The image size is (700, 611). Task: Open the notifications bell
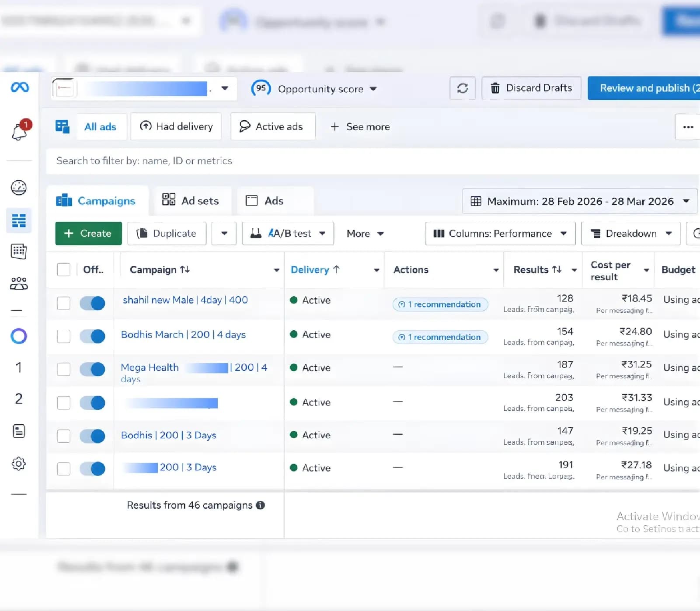(x=20, y=131)
